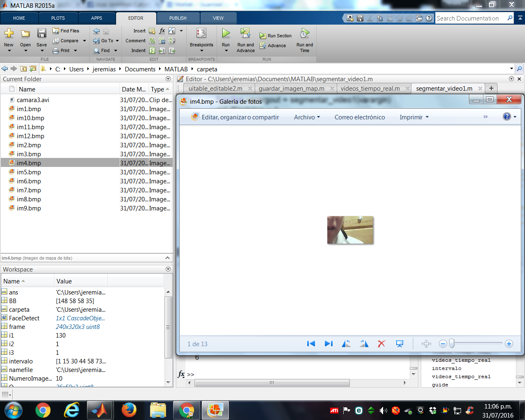
Task: Open the Imprimir dropdown
Action: click(414, 117)
